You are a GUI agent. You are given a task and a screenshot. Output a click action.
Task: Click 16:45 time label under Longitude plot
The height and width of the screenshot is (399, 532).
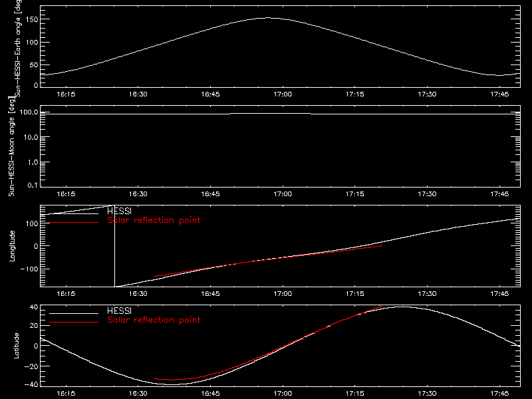210,294
